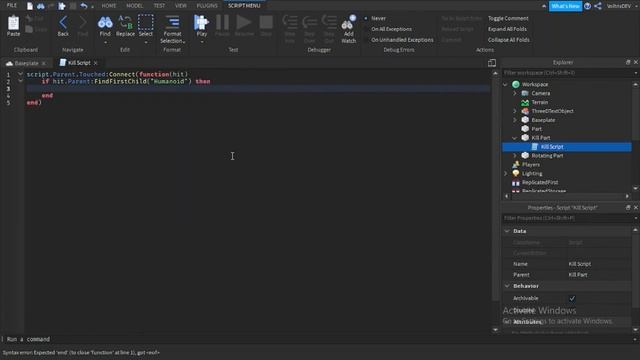Image resolution: width=640 pixels, height=360 pixels.
Task: Click Collapse All Folds
Action: 509,40
